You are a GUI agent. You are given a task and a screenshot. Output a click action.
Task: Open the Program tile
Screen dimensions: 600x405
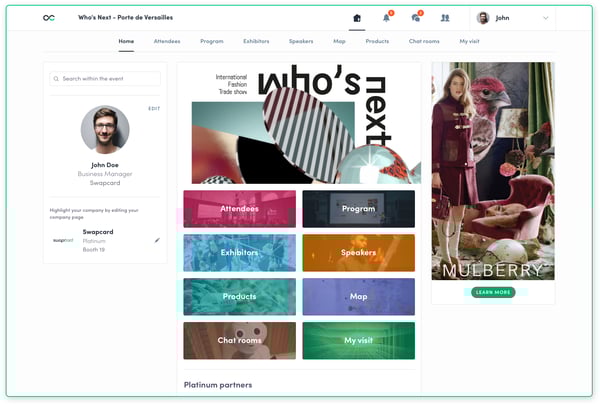(359, 209)
